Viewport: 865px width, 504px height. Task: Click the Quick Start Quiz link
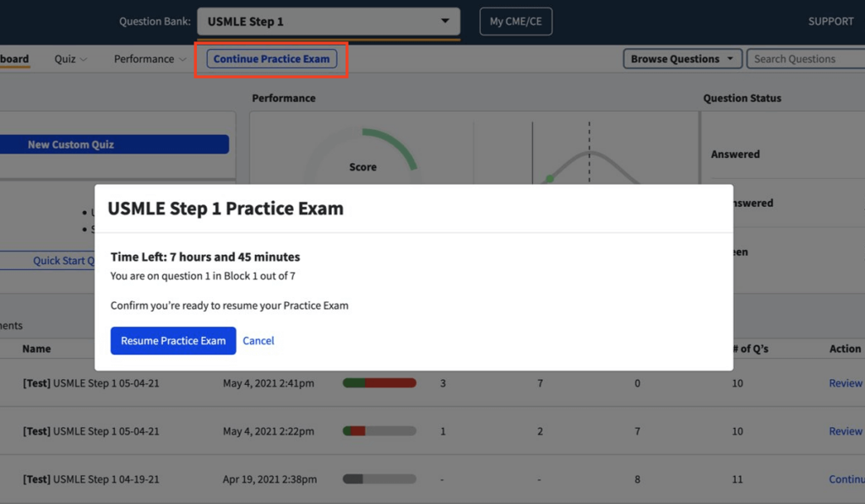tap(64, 261)
